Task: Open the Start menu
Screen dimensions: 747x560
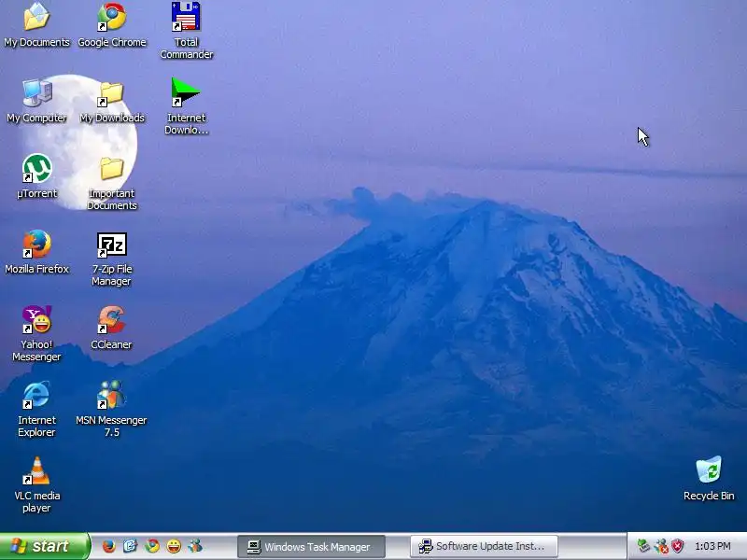Action: point(44,546)
